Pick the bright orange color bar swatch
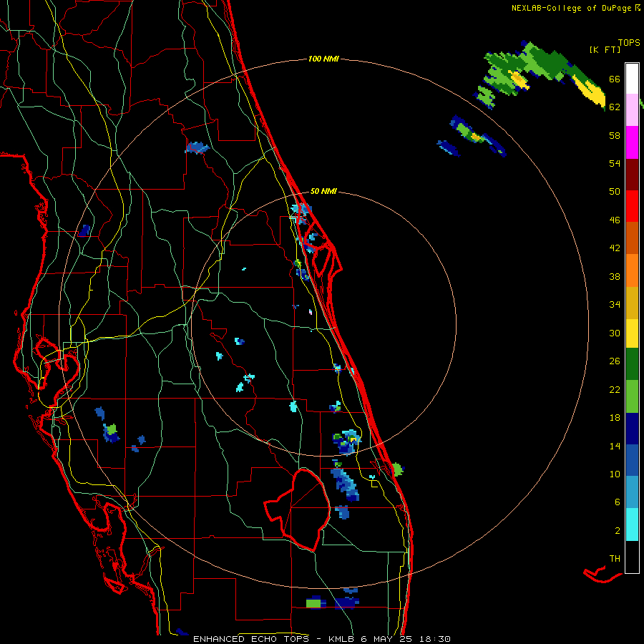This screenshot has height=644, width=644. click(632, 270)
